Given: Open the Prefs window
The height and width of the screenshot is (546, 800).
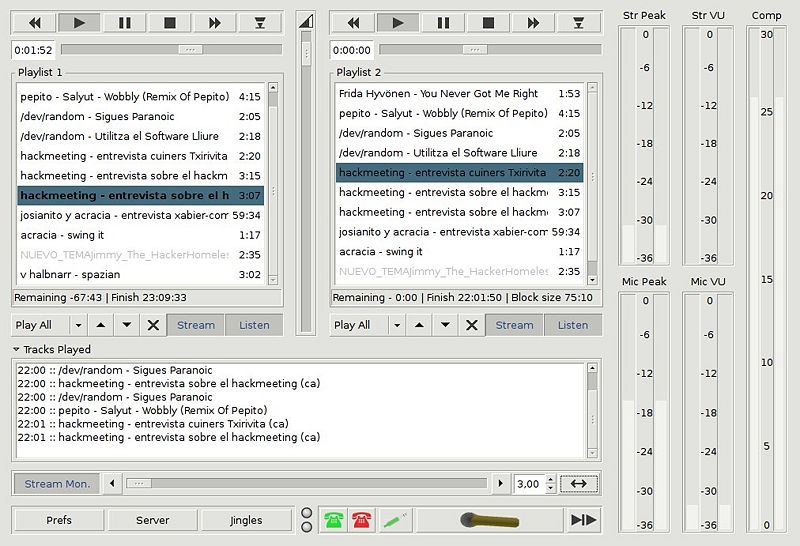Looking at the screenshot, I should click(x=59, y=520).
